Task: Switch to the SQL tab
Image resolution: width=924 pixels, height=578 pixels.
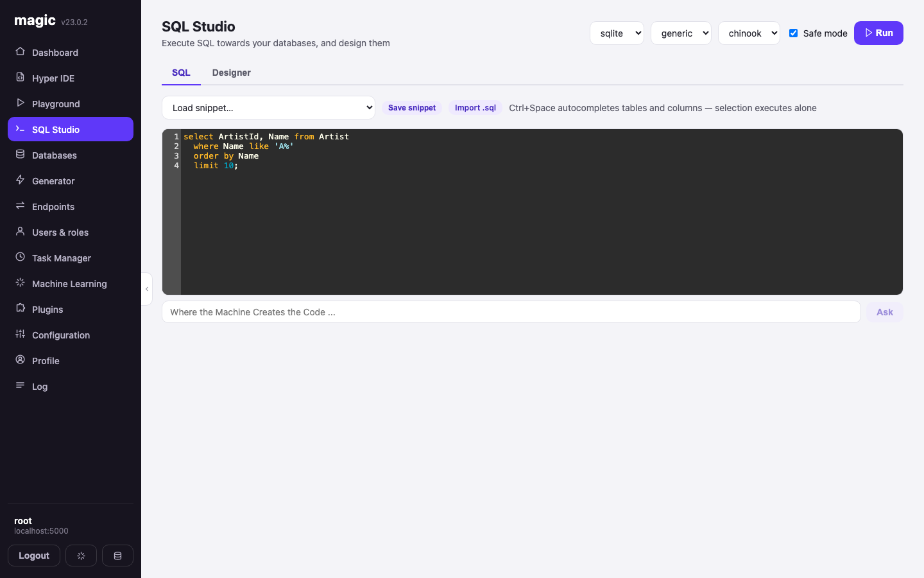Action: click(181, 73)
